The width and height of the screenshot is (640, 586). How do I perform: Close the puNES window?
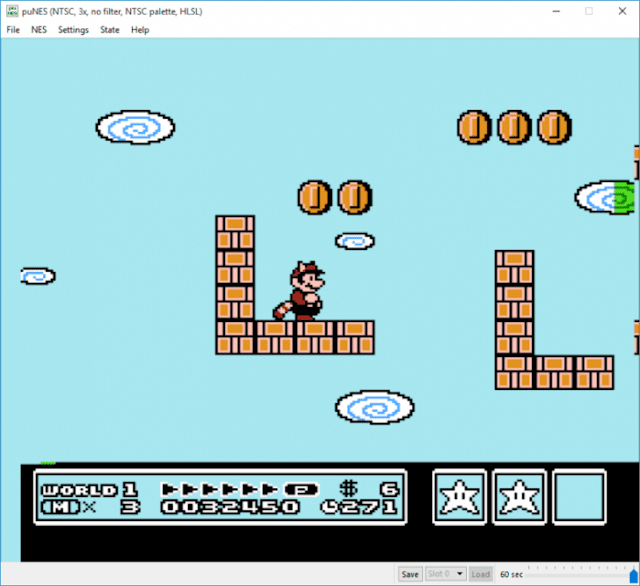coord(622,11)
